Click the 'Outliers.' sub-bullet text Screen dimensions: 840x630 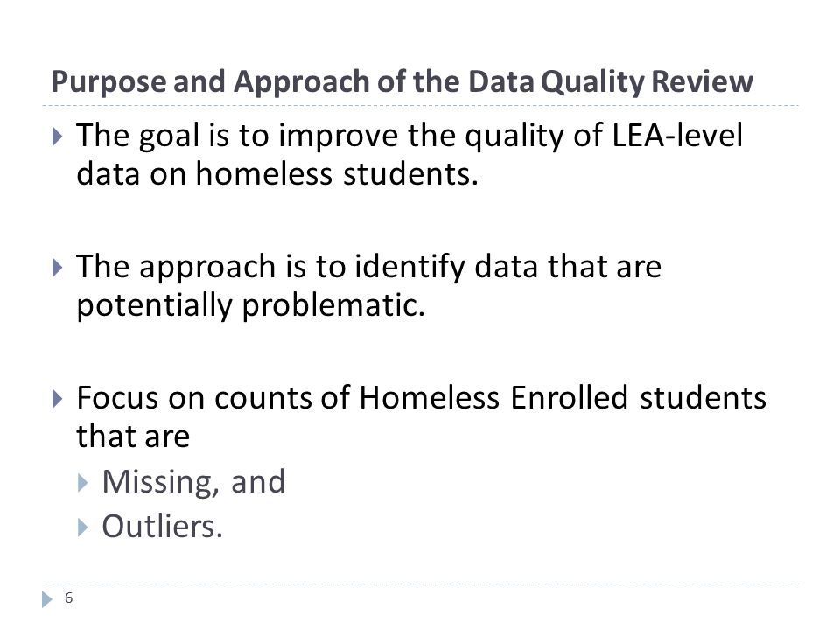[163, 527]
